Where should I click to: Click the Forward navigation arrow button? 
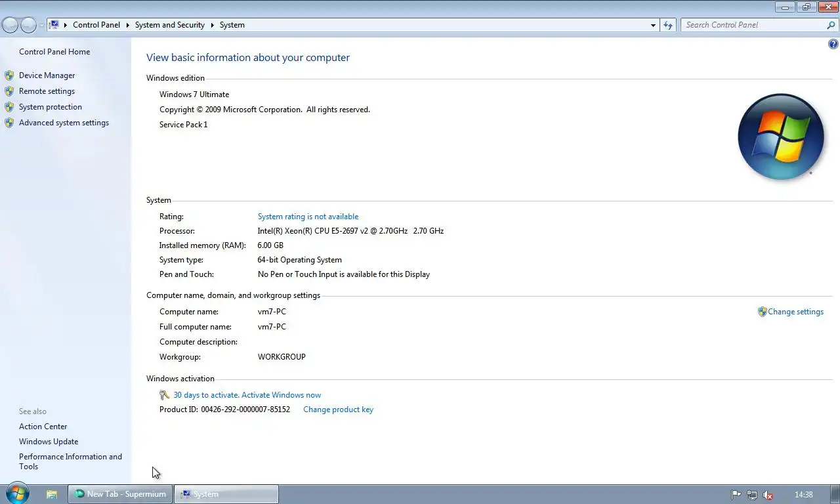(28, 25)
